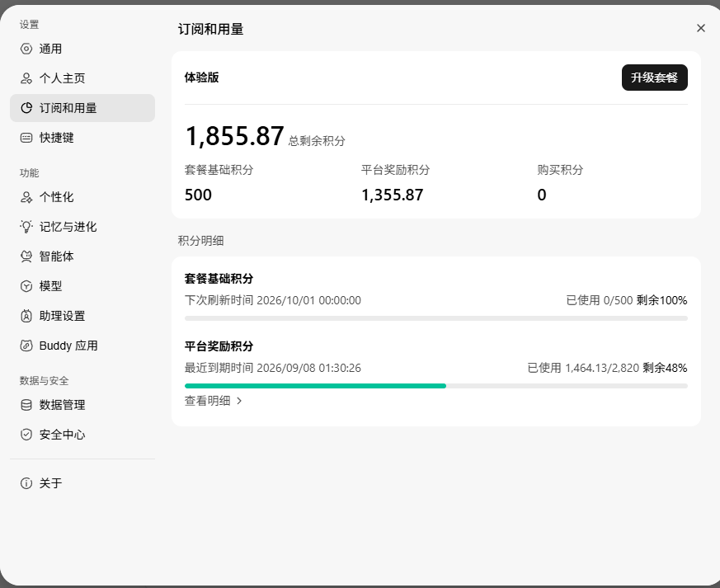Click the 已使用 1,464.13/2,820 usage text

pyautogui.click(x=583, y=368)
